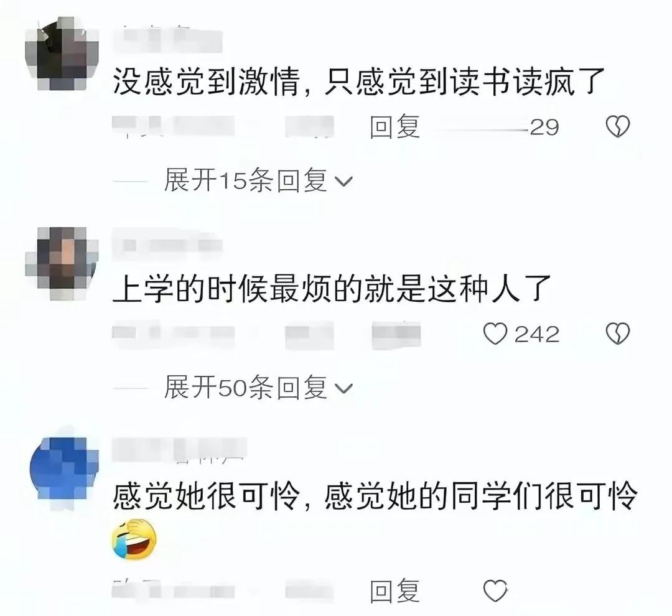Reply to the 读书读疯了 comment

click(x=394, y=127)
